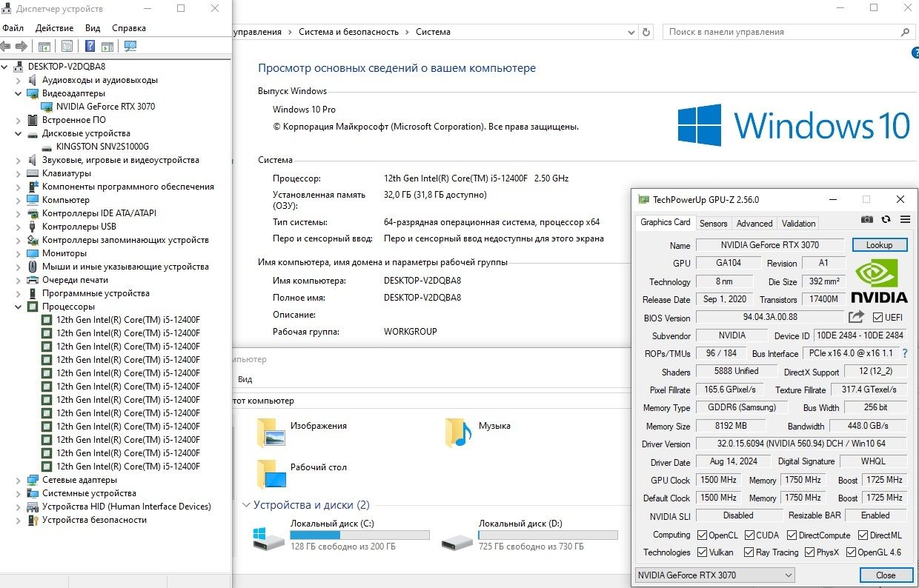
Task: Switch to the Validation tab in GPU-Z
Action: click(798, 224)
